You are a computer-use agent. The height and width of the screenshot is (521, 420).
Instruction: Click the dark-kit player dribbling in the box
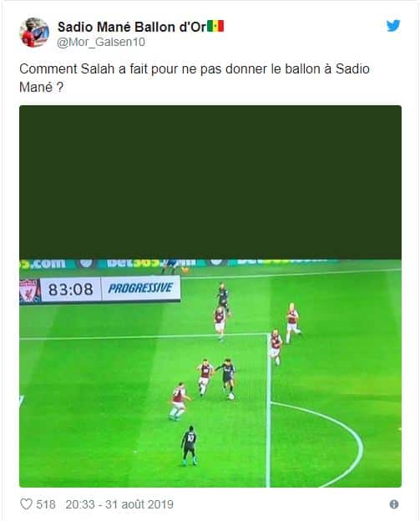(x=228, y=377)
